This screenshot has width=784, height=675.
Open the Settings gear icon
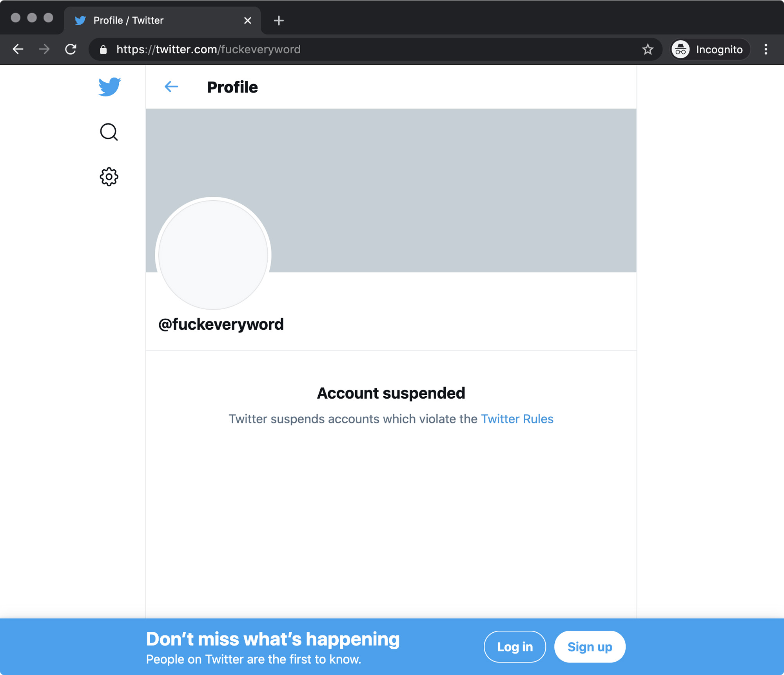109,177
